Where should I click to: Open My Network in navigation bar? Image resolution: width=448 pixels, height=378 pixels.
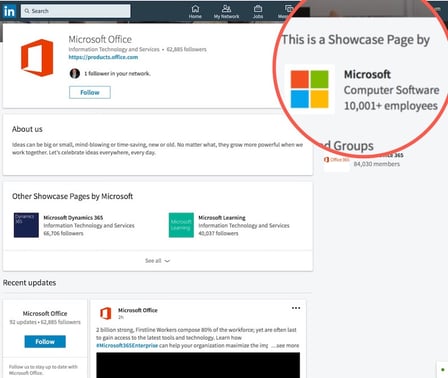(226, 12)
